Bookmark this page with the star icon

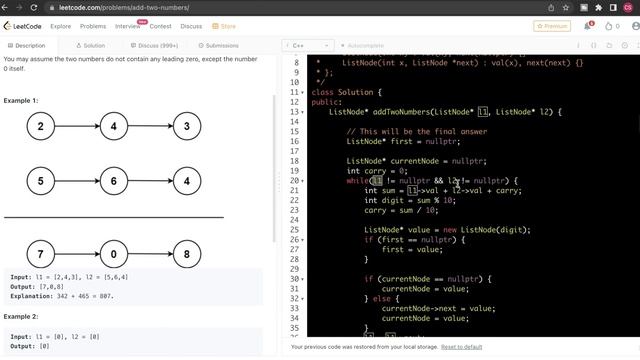tap(566, 7)
